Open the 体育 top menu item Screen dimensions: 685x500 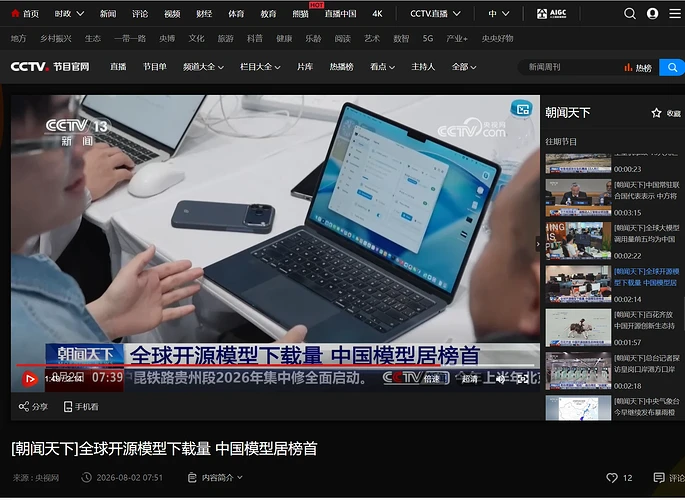pos(236,14)
